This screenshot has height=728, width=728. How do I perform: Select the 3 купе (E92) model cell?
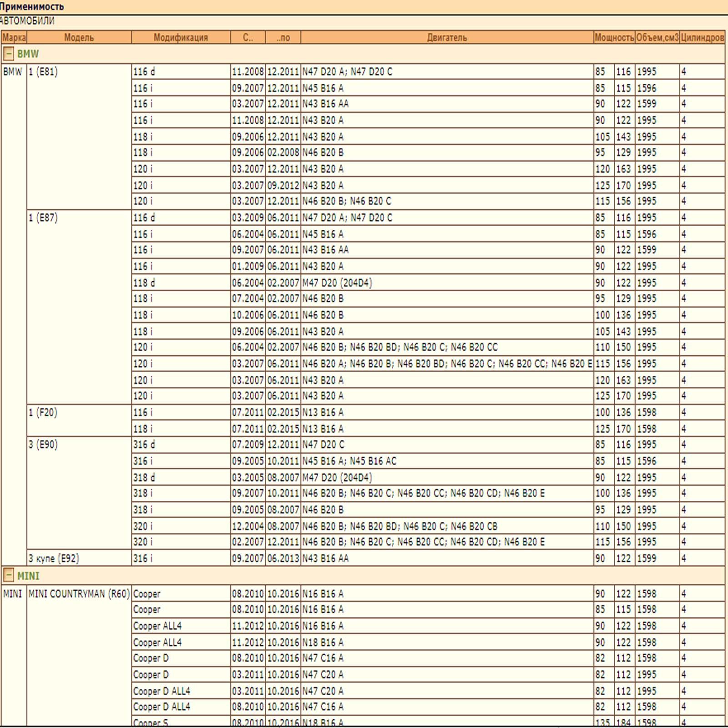pyautogui.click(x=54, y=558)
